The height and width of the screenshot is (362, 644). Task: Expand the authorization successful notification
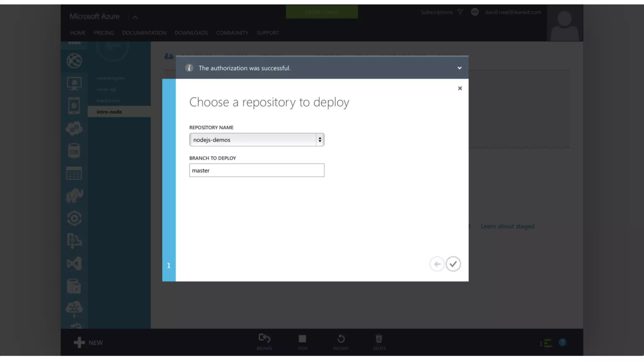tap(459, 68)
